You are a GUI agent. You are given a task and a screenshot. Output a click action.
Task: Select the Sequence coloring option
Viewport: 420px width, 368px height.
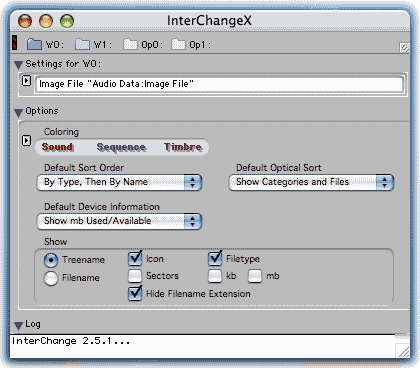(x=121, y=147)
